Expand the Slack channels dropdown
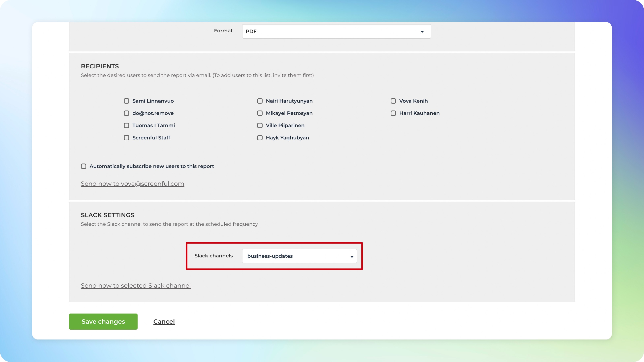 point(299,256)
